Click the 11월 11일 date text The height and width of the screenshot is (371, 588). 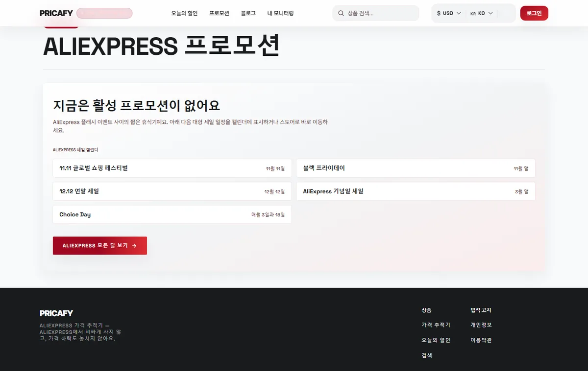click(275, 168)
